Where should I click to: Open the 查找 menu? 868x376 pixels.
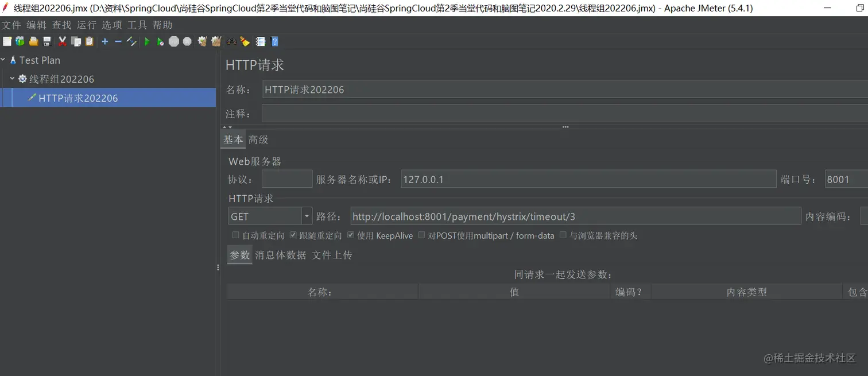click(x=61, y=25)
